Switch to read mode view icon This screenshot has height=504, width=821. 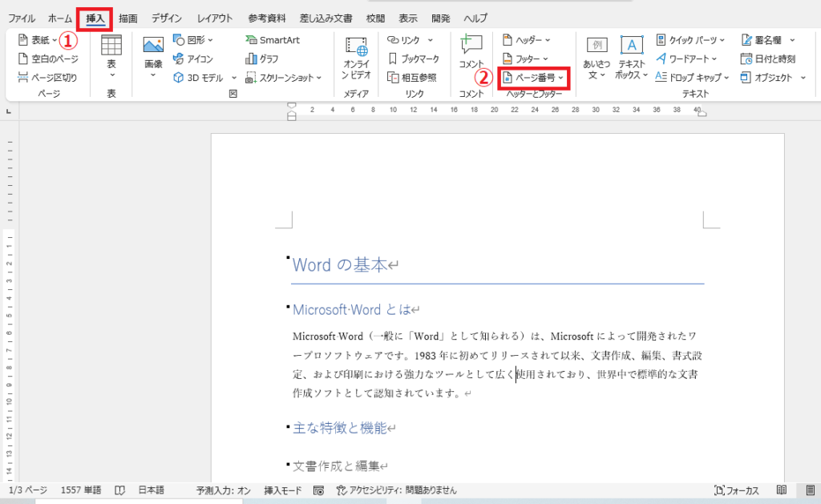(x=782, y=490)
